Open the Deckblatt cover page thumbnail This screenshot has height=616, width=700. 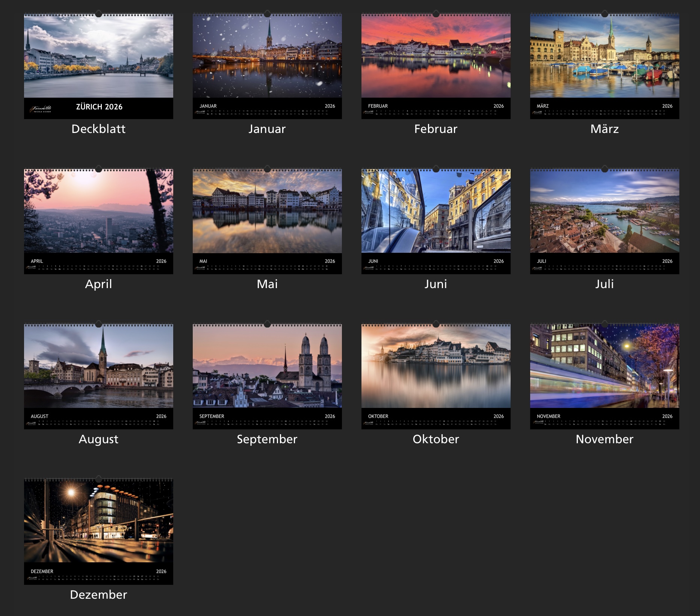pos(98,56)
